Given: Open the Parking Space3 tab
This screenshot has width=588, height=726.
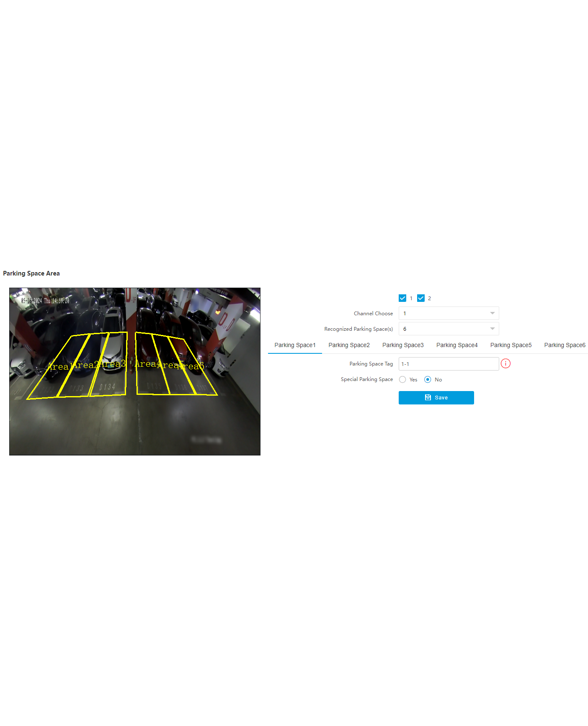Looking at the screenshot, I should click(403, 345).
